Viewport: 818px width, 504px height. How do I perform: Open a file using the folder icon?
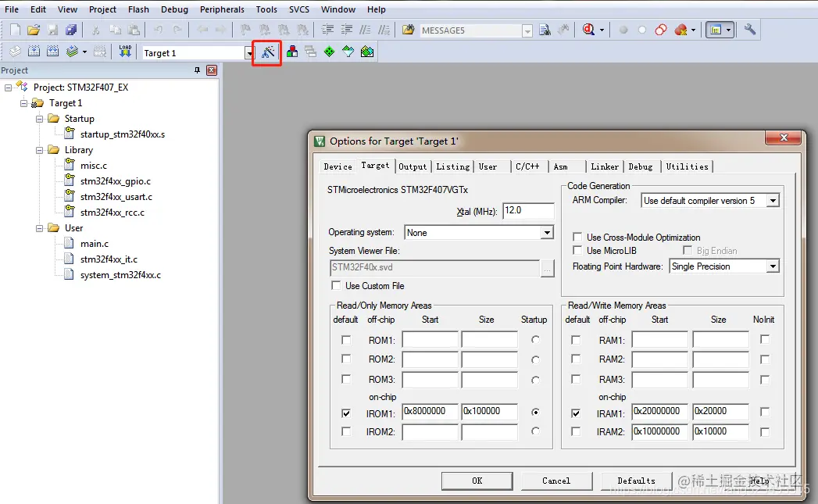click(x=34, y=30)
